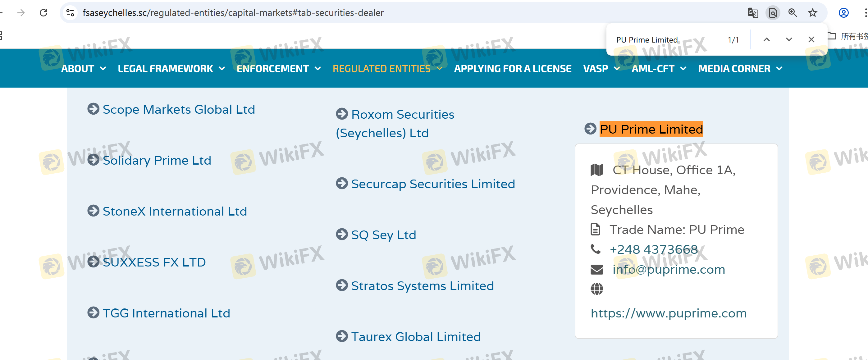
Task: Expand Solidary Prime Ltd entry
Action: tap(157, 160)
